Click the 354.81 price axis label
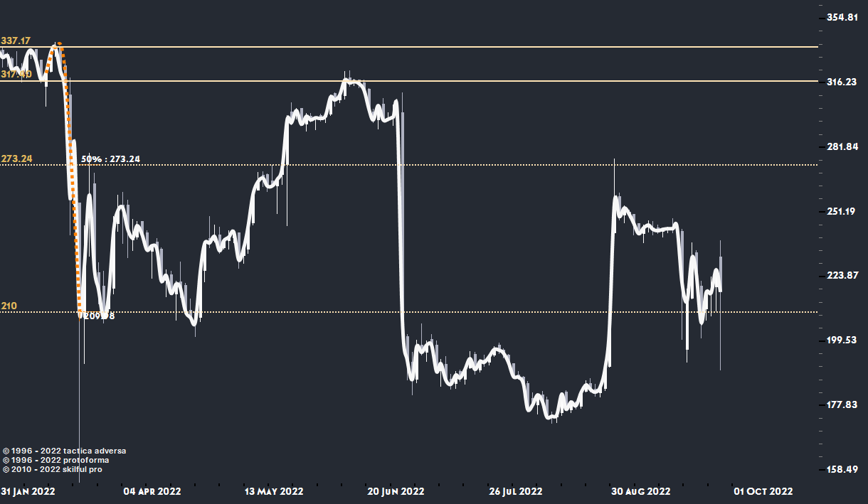Viewport: 868px width, 504px height. [842, 17]
